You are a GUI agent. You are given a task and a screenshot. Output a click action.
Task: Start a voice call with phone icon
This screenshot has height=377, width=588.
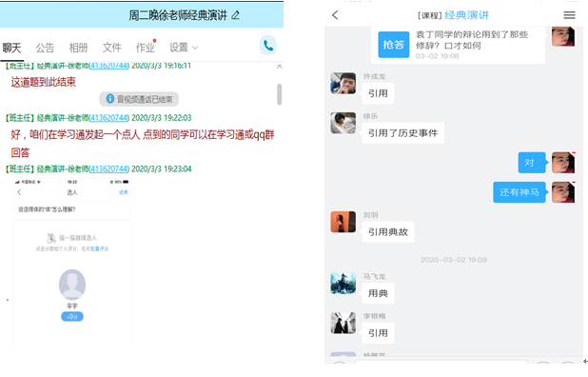click(x=268, y=46)
